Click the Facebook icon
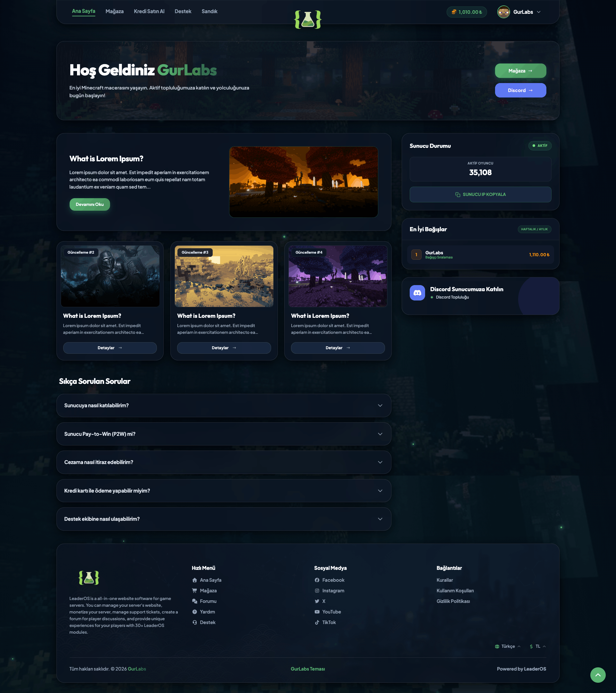 coord(317,580)
